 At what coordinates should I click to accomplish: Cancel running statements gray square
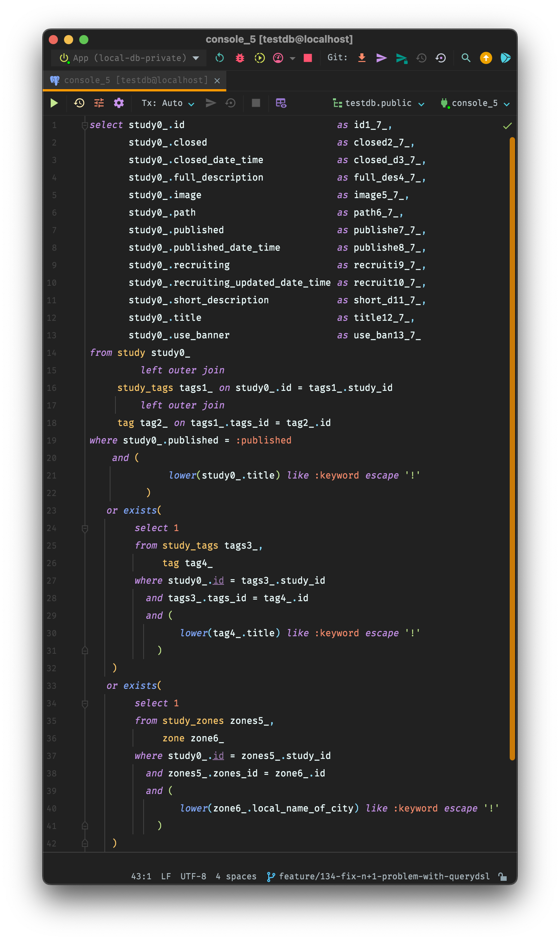[x=256, y=103]
